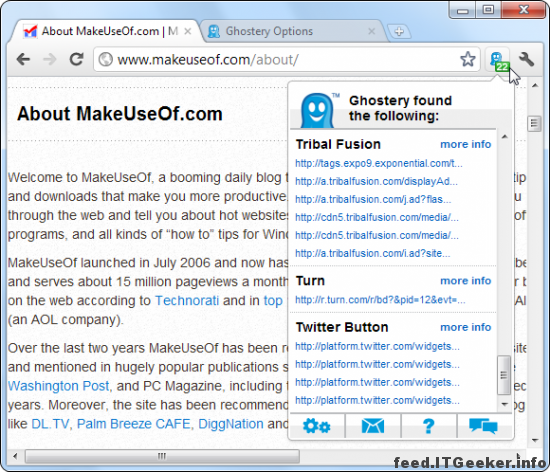550x472 pixels.
Task: Bookmark this page with the star icon
Action: pyautogui.click(x=468, y=59)
